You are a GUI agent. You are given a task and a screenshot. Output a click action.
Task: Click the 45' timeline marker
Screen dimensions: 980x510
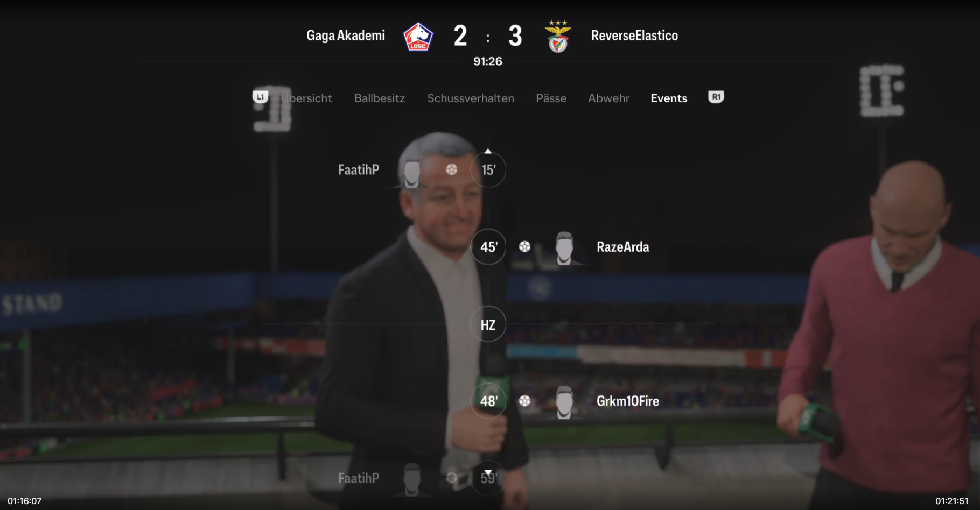point(488,247)
